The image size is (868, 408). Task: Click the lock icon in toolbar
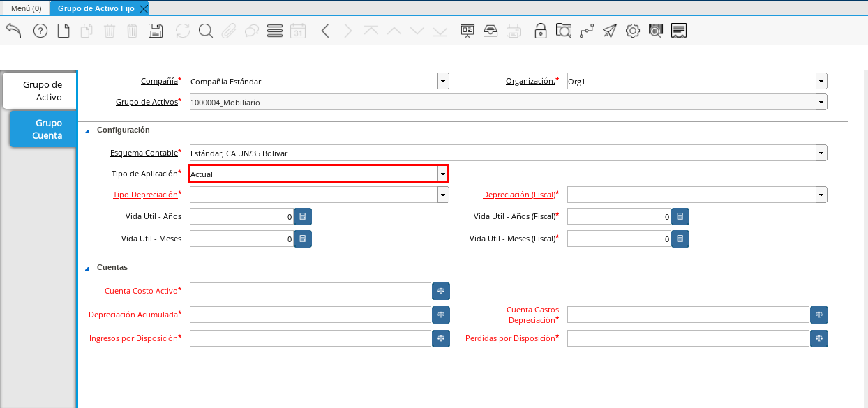(540, 31)
